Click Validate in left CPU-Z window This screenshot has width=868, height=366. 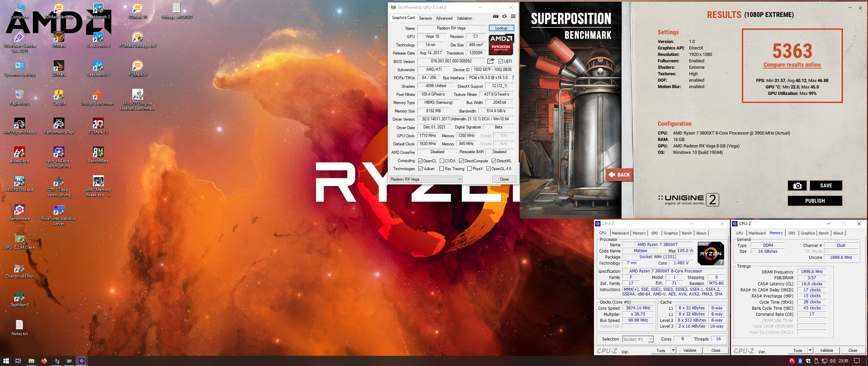pyautogui.click(x=690, y=350)
